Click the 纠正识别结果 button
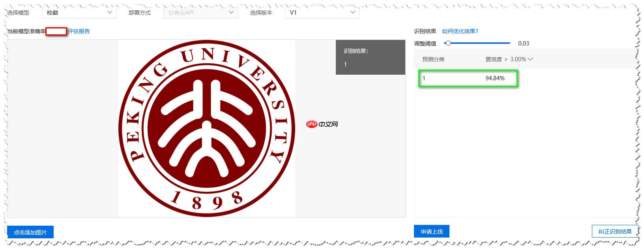This screenshot has height=249, width=644. click(x=615, y=231)
